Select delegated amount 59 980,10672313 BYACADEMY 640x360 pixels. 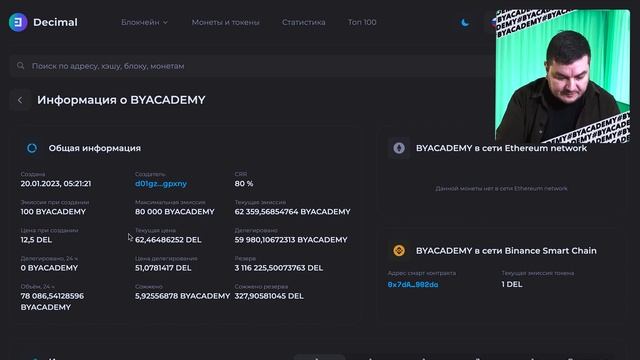pyautogui.click(x=291, y=240)
